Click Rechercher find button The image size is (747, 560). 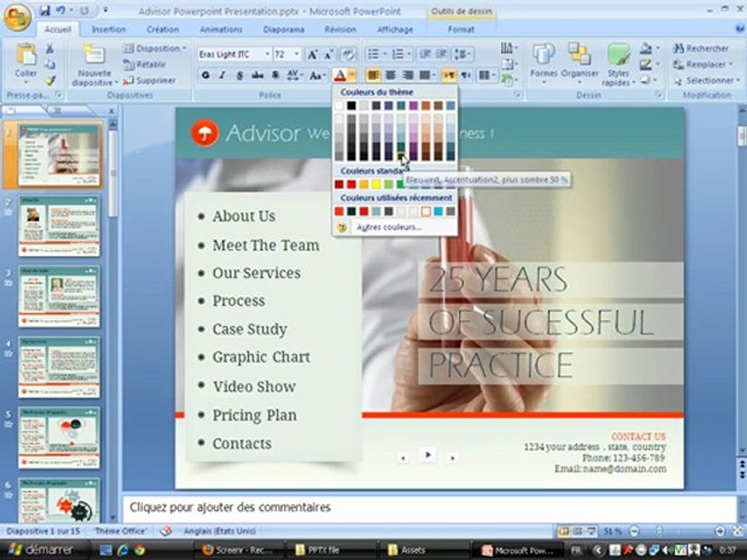pyautogui.click(x=701, y=48)
